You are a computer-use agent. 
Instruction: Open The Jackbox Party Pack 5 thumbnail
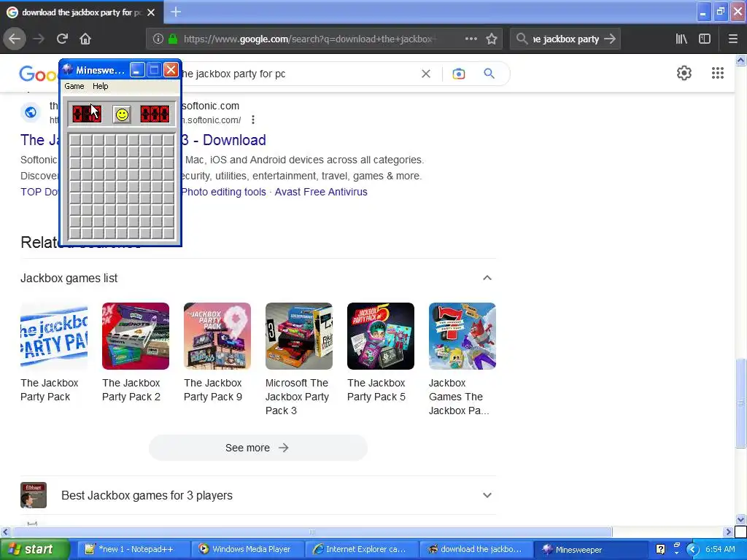click(381, 336)
